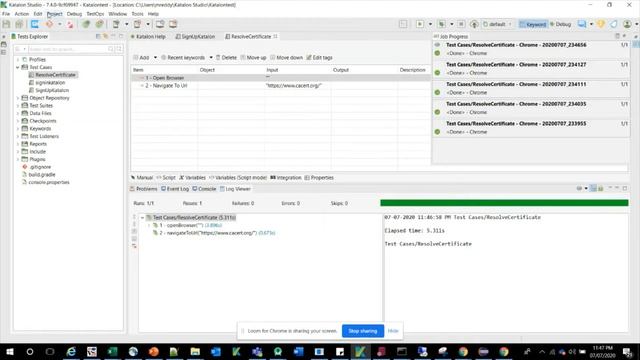640x360 pixels.
Task: Select the job entry ending 20200707_233955
Action: (x=531, y=128)
